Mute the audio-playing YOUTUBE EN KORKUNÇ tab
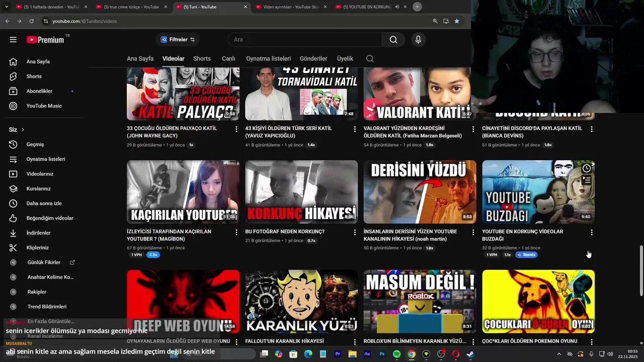This screenshot has height=362, width=644. [x=397, y=7]
